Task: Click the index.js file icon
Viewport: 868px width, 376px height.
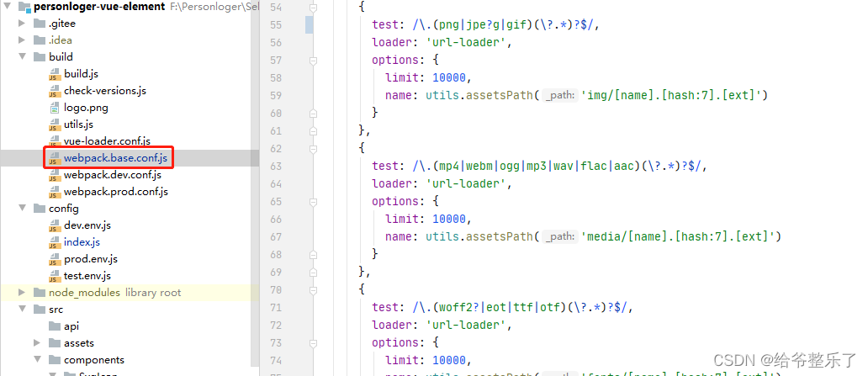Action: [54, 242]
